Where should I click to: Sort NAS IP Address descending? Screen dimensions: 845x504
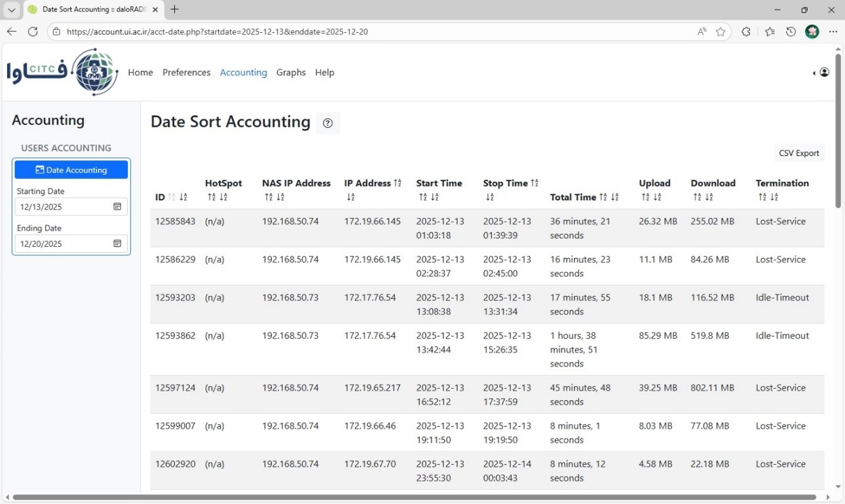click(x=280, y=197)
